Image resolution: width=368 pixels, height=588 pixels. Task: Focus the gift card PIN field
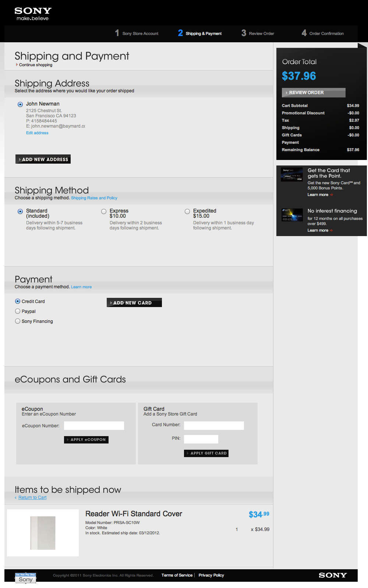(201, 439)
